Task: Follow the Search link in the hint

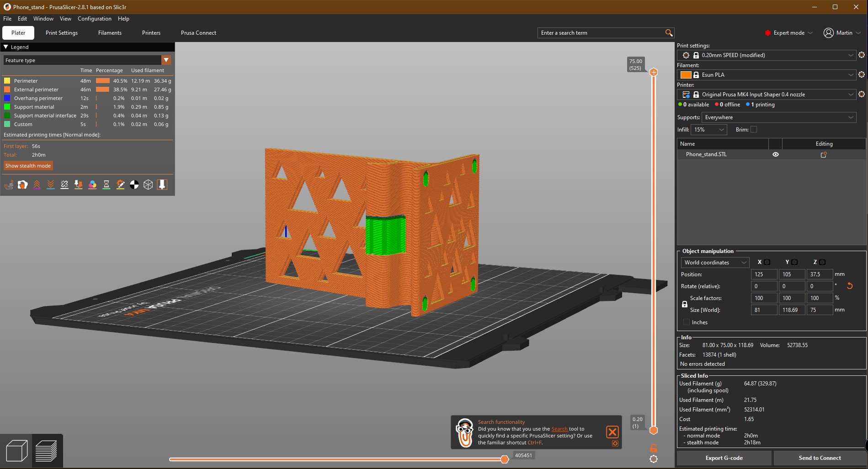Action: click(559, 429)
